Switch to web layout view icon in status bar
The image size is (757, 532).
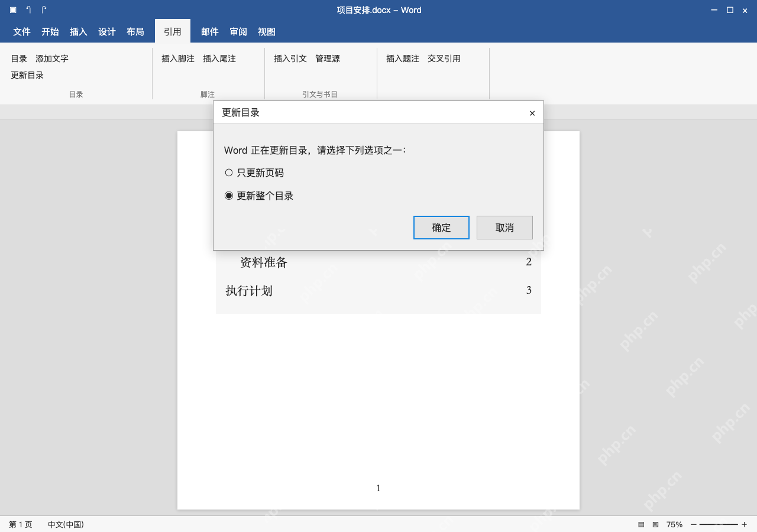point(655,524)
